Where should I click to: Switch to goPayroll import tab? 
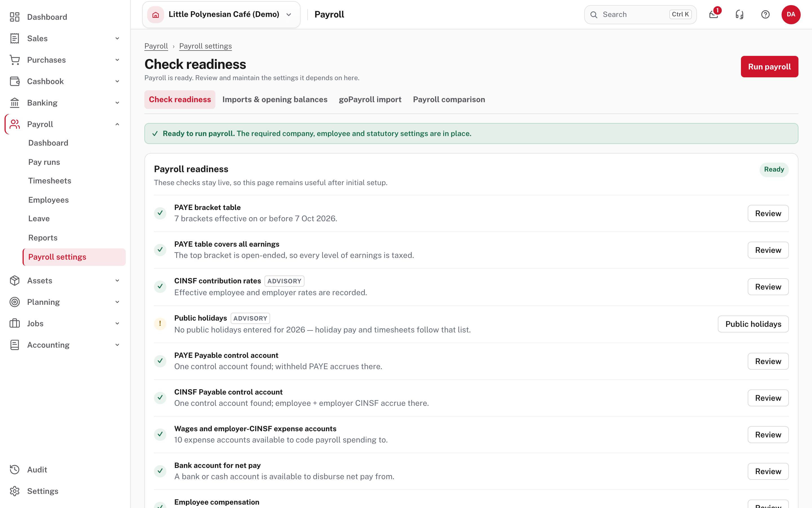point(370,99)
